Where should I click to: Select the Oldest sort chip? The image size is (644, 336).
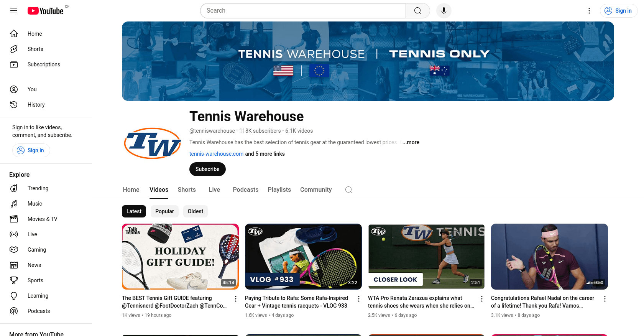coord(195,211)
